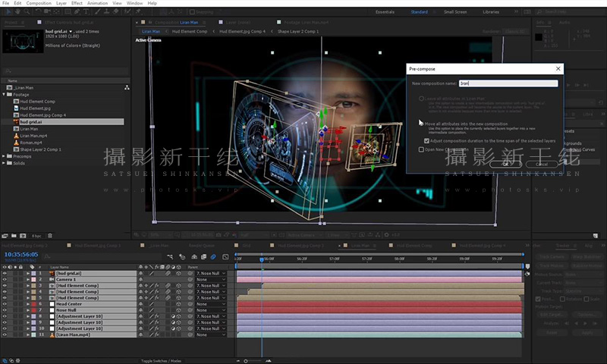Screen dimensions: 607x364
Task: Open the Animation menu
Action: pos(97,3)
